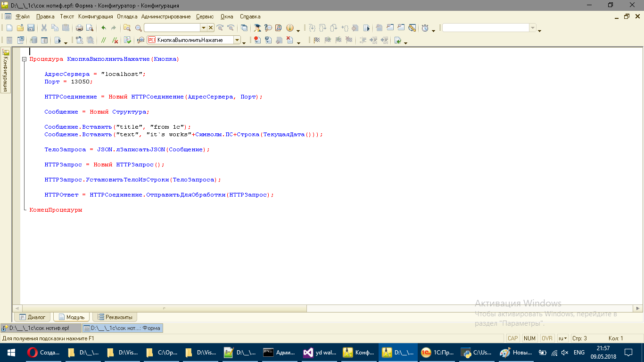Open the about info icon
This screenshot has height=362, width=644.
pyautogui.click(x=289, y=28)
